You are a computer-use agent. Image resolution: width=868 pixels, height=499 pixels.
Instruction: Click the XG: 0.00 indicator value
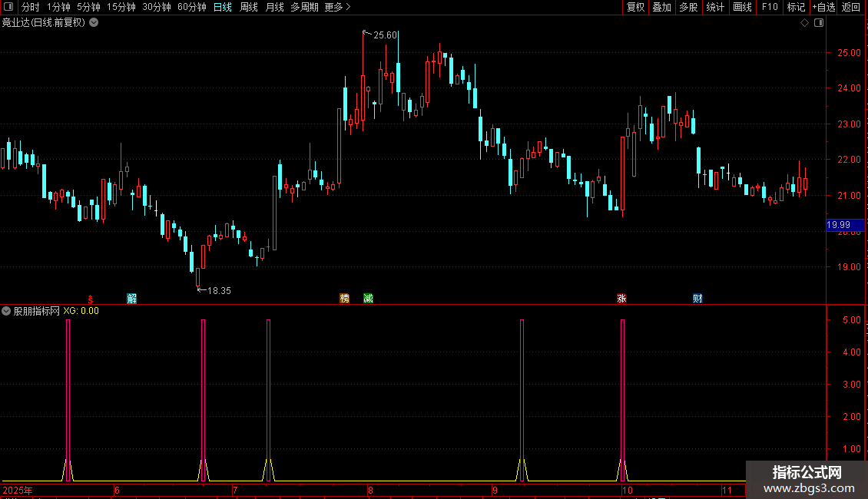81,311
